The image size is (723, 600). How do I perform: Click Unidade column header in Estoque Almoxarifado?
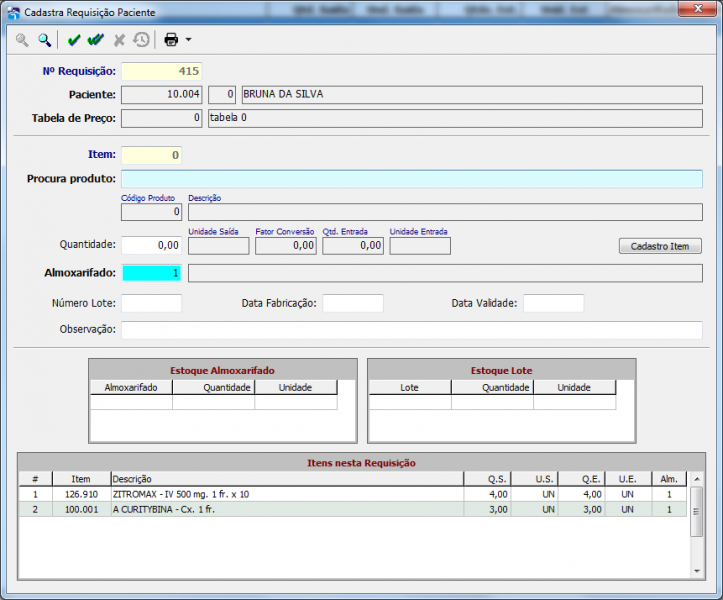(296, 387)
